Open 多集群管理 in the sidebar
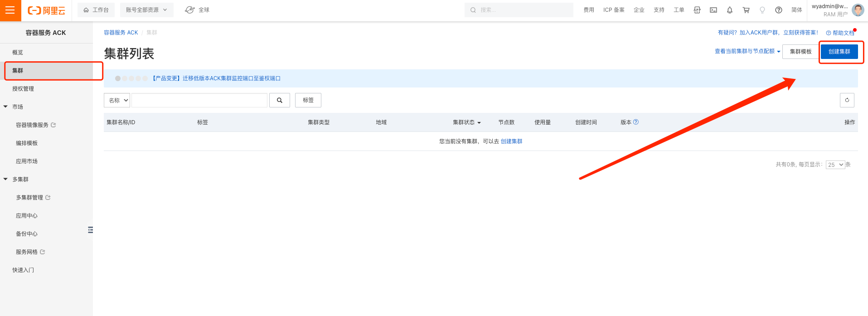This screenshot has height=316, width=868. (33, 198)
